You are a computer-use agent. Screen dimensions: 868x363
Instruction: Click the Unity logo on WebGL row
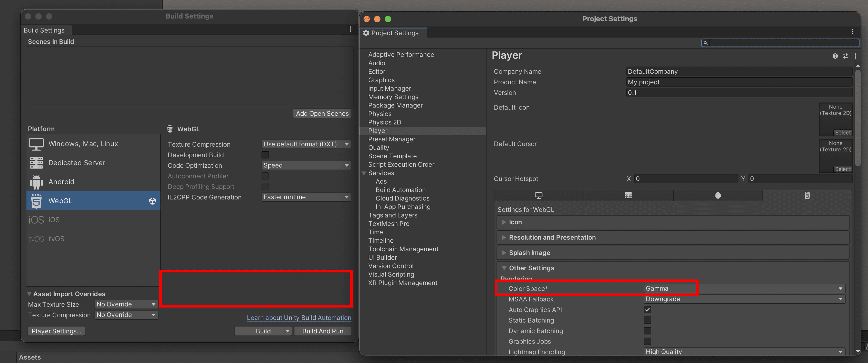coord(152,201)
